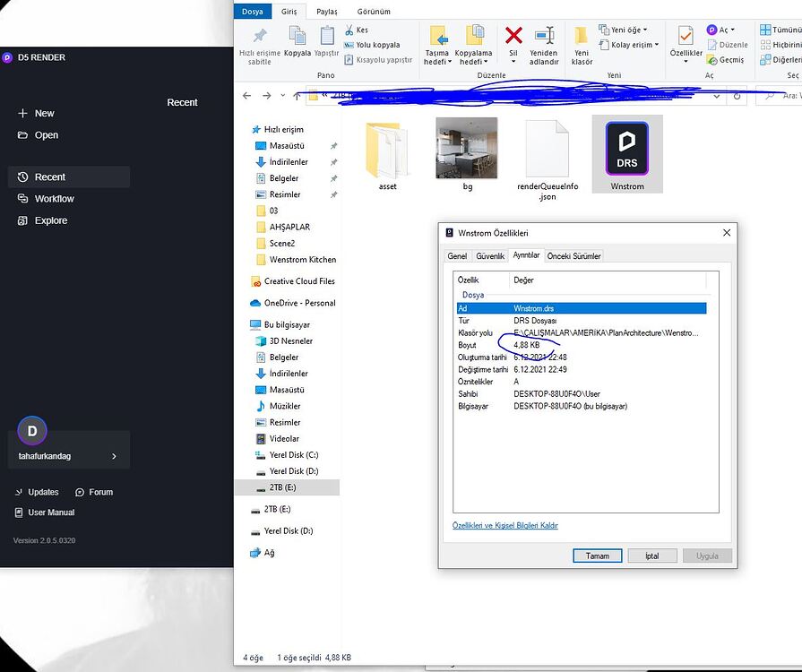Click the red Sil delete icon
Viewport: 802px width, 672px height.
pyautogui.click(x=513, y=36)
